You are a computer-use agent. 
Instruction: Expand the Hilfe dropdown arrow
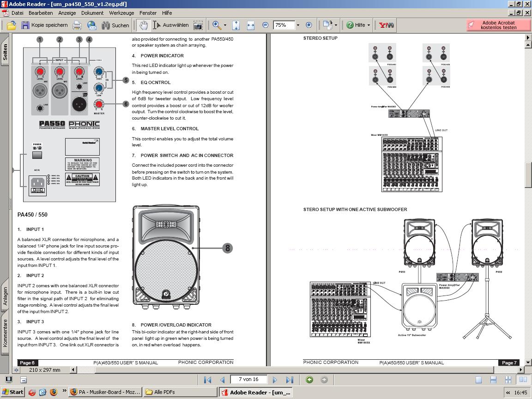[369, 25]
